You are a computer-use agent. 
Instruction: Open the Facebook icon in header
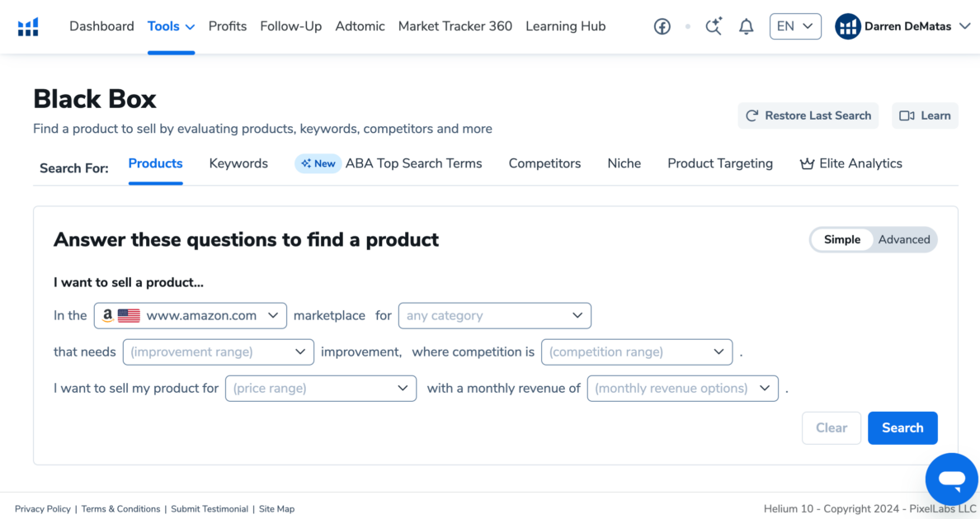[662, 26]
